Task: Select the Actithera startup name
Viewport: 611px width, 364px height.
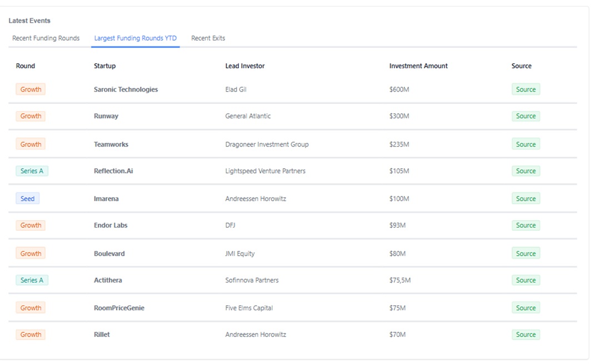Action: coord(108,280)
